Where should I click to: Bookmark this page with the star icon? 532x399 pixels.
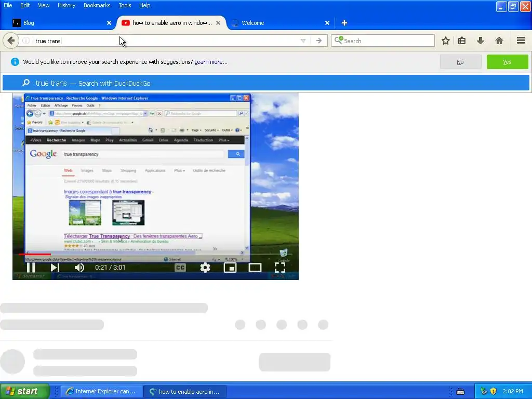[x=445, y=41]
